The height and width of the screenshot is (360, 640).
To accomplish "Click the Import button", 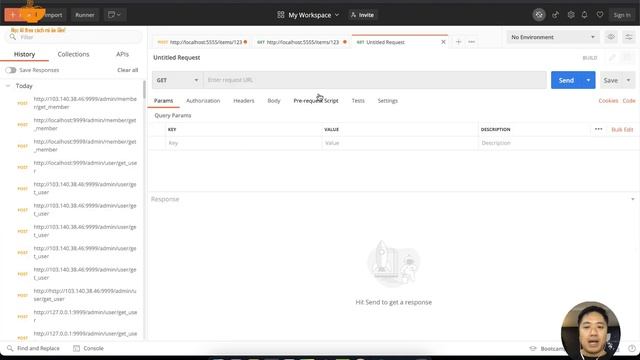I will [x=53, y=15].
